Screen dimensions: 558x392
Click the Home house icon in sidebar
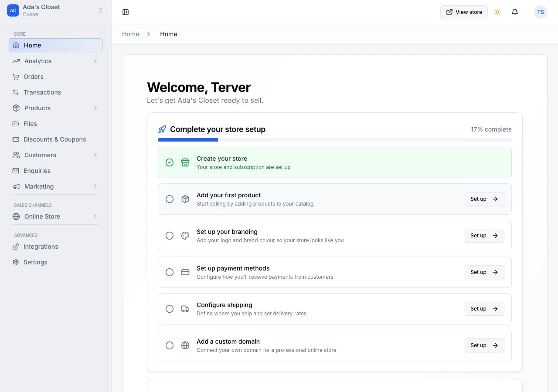16,45
